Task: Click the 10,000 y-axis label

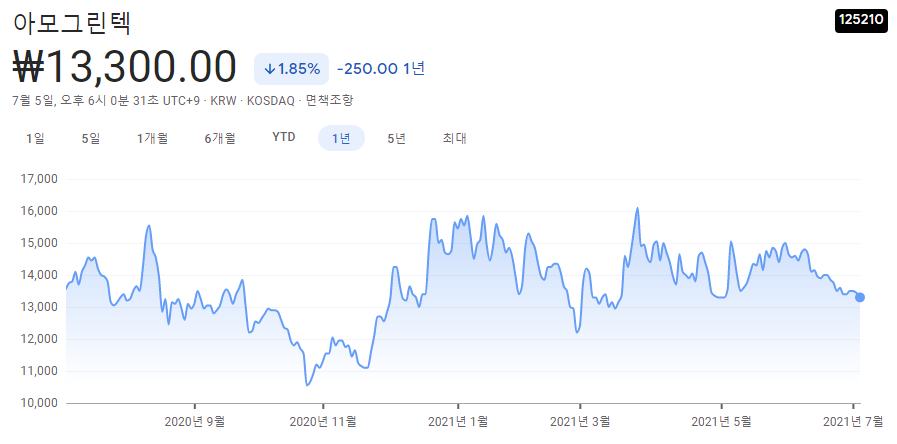Action: (x=39, y=403)
